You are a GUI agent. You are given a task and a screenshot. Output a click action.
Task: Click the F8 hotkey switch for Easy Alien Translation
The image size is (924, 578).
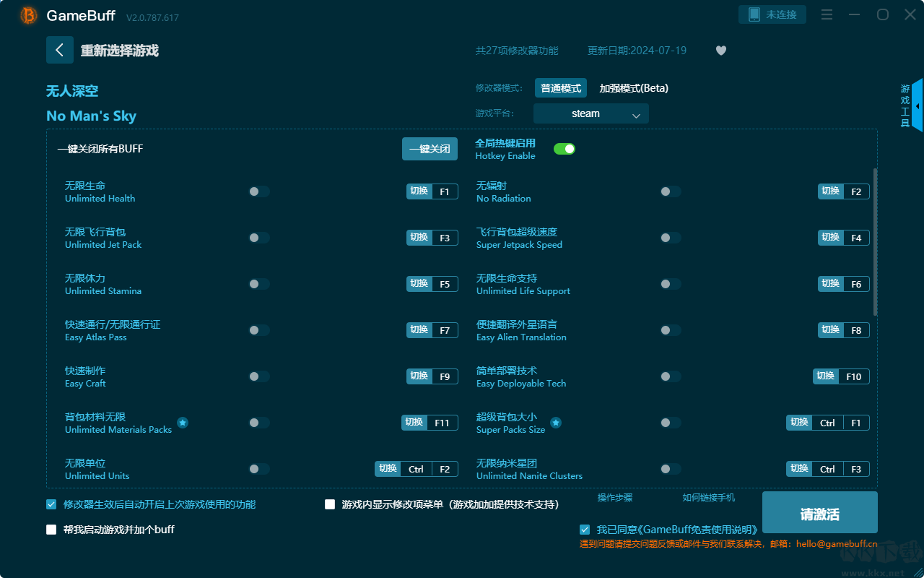click(844, 330)
